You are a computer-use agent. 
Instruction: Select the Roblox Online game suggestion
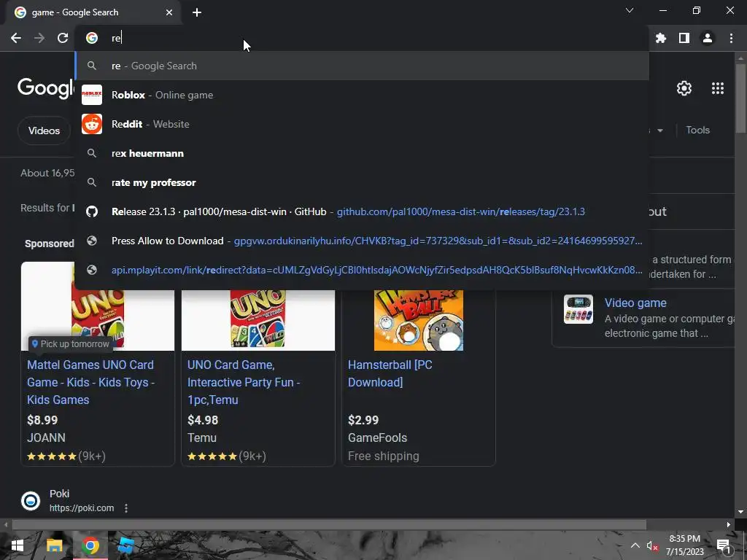click(362, 95)
